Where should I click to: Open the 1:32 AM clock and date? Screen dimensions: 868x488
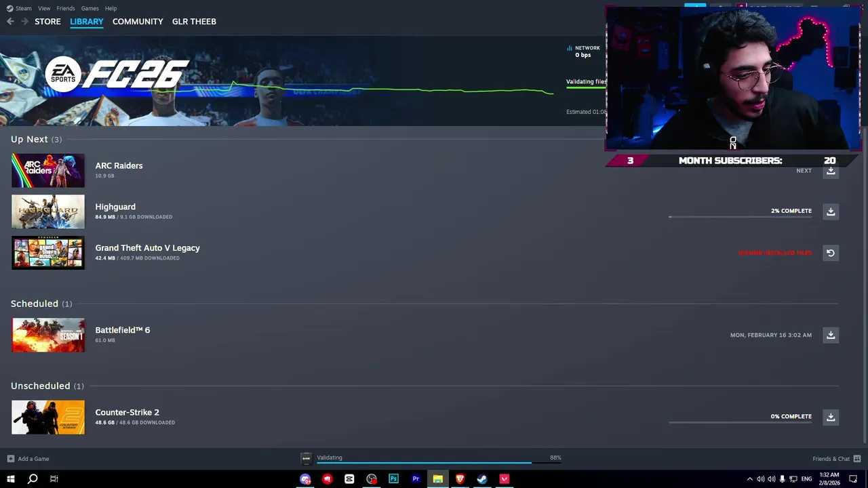pos(829,479)
